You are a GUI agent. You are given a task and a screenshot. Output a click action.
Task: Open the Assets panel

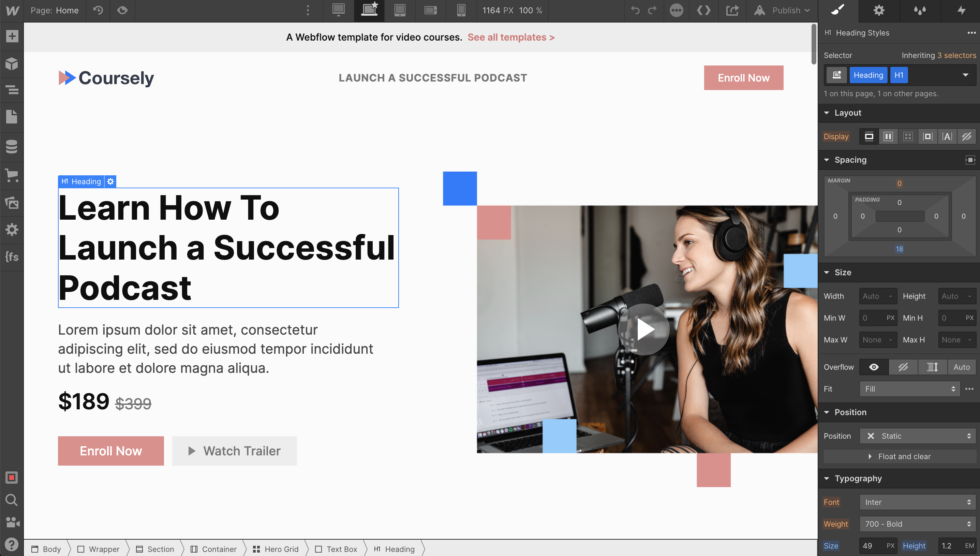point(12,203)
